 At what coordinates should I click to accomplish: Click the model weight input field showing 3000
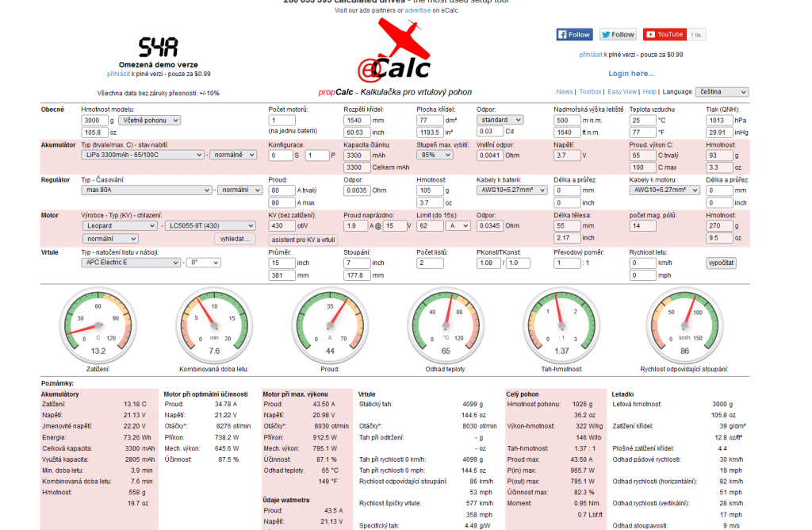pos(95,120)
